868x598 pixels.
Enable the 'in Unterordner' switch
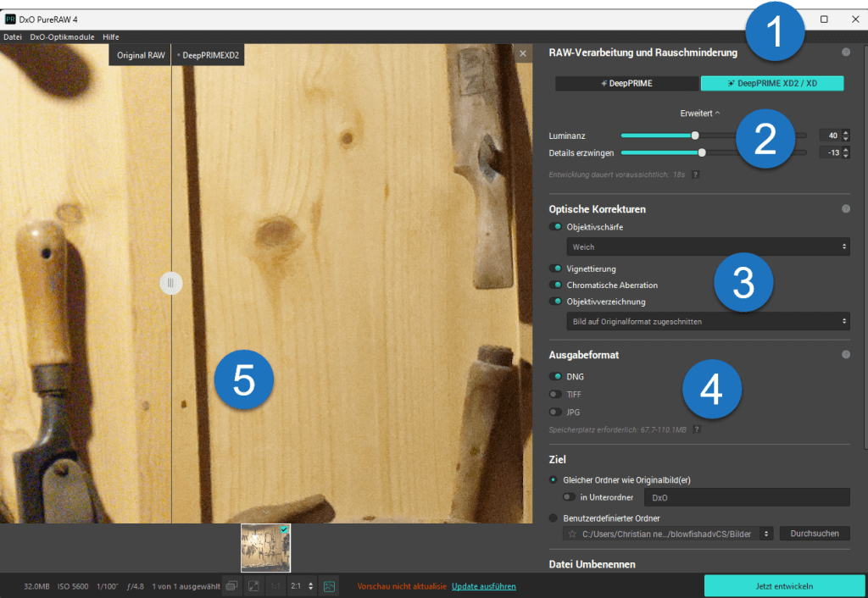(x=569, y=497)
